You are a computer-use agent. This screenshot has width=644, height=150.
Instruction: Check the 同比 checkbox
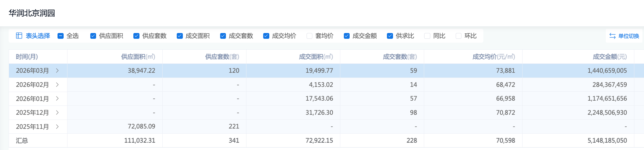427,36
